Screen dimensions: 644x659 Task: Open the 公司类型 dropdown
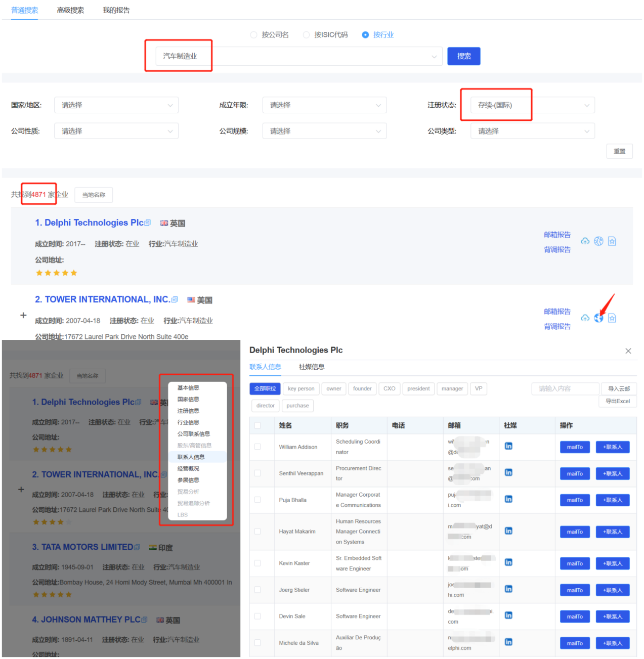(x=533, y=131)
